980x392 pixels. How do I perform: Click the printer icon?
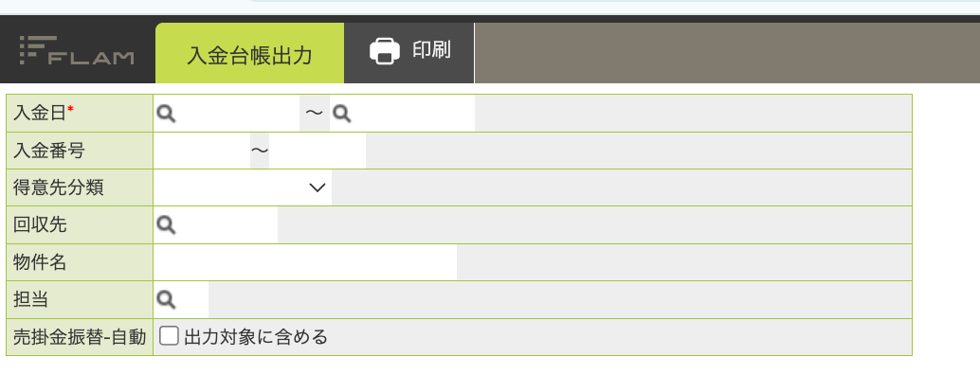point(385,50)
